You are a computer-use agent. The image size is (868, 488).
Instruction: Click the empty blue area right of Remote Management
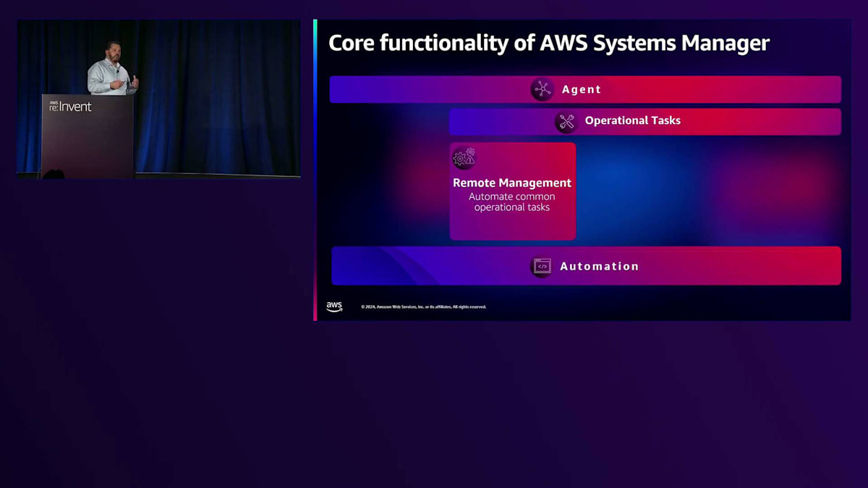click(709, 191)
